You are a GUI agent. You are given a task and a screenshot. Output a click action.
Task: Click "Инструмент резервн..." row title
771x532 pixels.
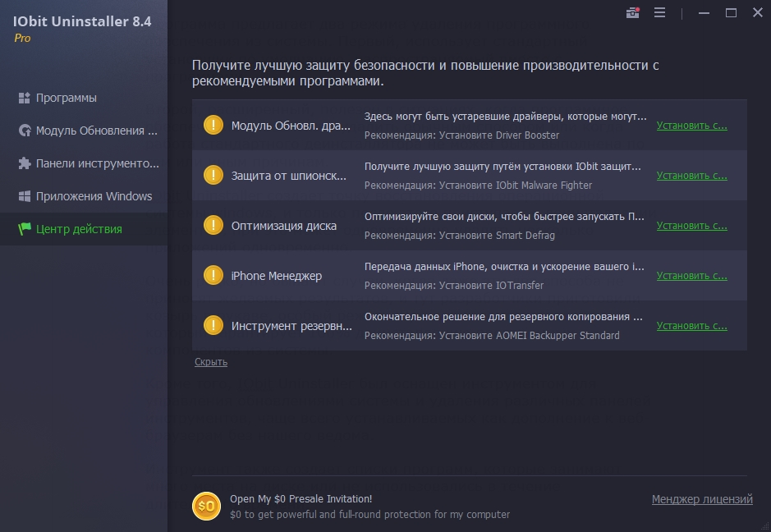291,327
